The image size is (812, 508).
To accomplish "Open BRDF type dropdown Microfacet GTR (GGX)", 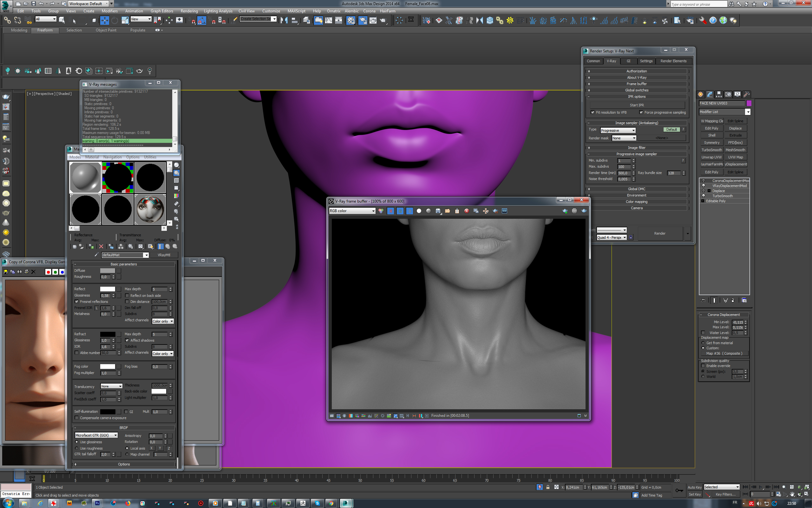I will tap(96, 435).
